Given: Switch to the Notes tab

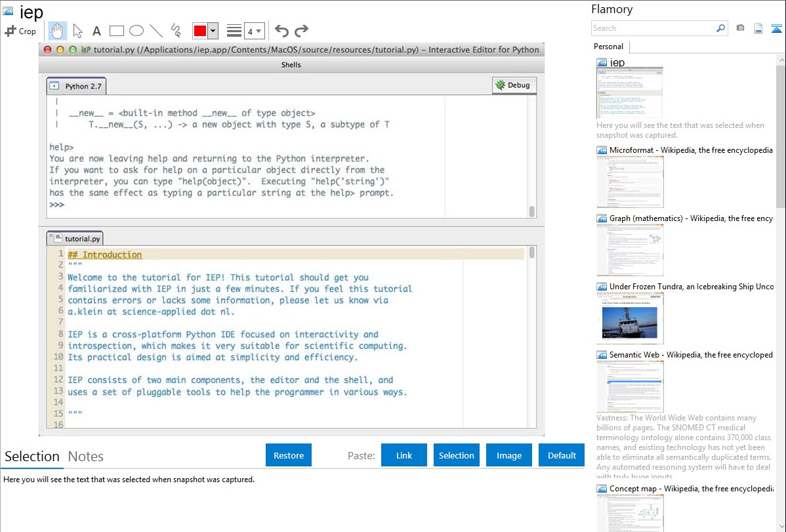Looking at the screenshot, I should [x=86, y=457].
